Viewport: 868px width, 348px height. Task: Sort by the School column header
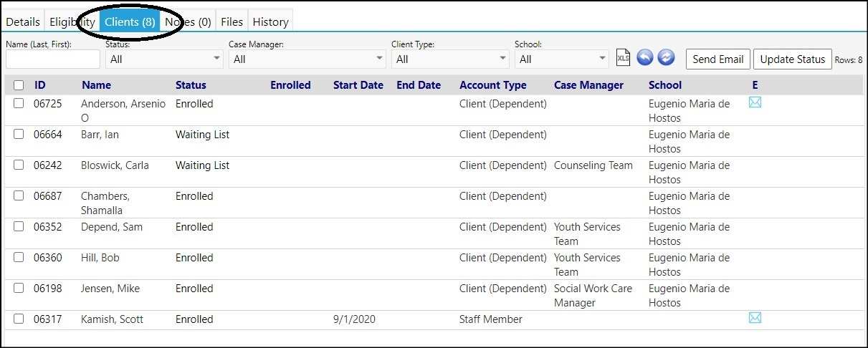[665, 85]
